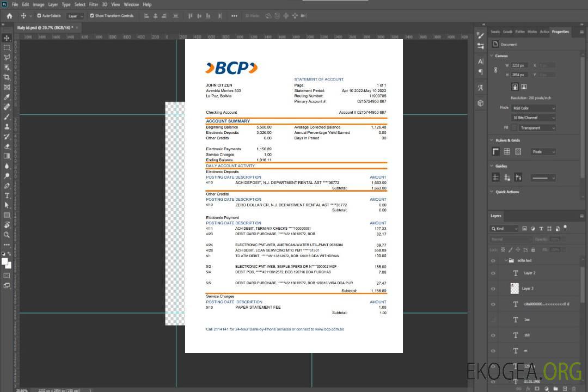
Task: Switch to the Actions panel tab
Action: click(544, 32)
